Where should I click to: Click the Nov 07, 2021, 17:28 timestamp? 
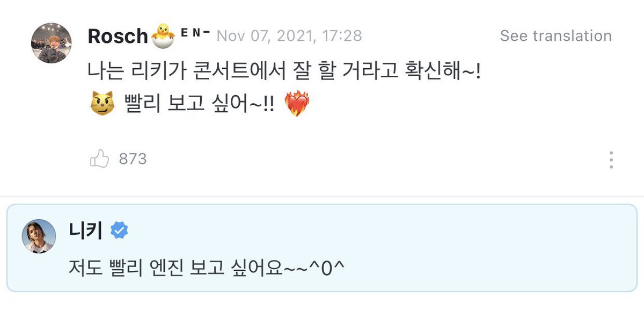[x=289, y=36]
